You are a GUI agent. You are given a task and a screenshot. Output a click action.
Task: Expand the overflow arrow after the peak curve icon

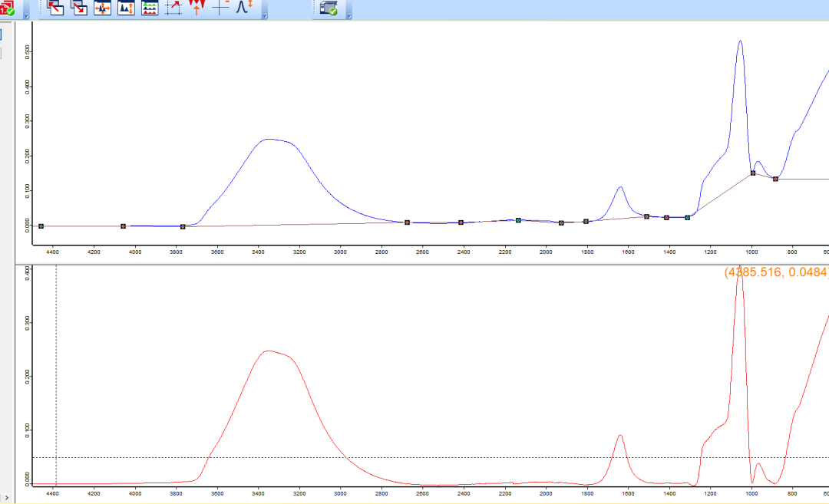(x=264, y=15)
